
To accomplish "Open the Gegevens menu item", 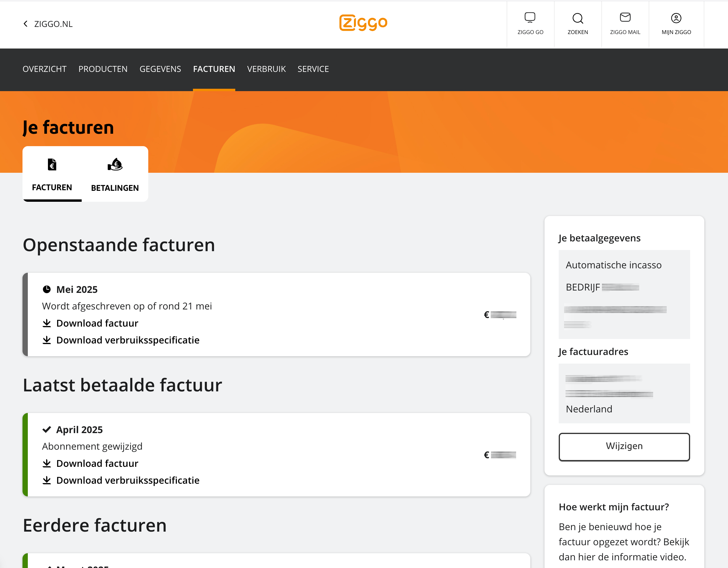I will (x=160, y=69).
